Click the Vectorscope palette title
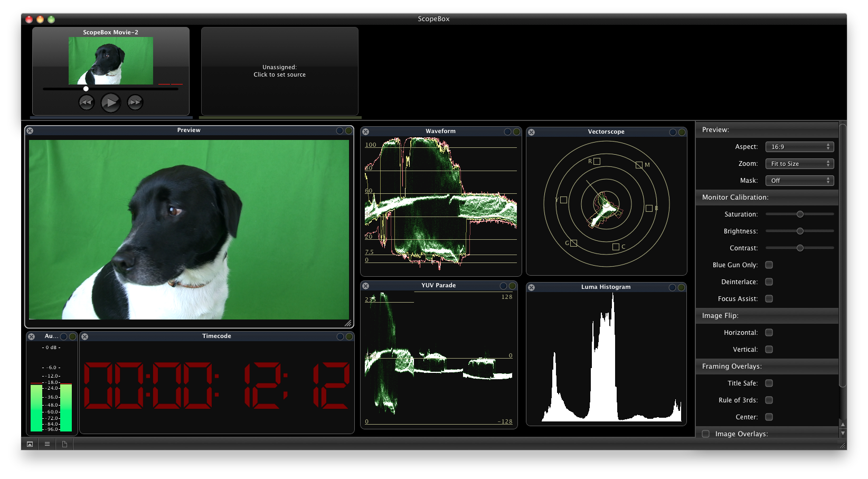This screenshot has height=479, width=868. coord(606,132)
